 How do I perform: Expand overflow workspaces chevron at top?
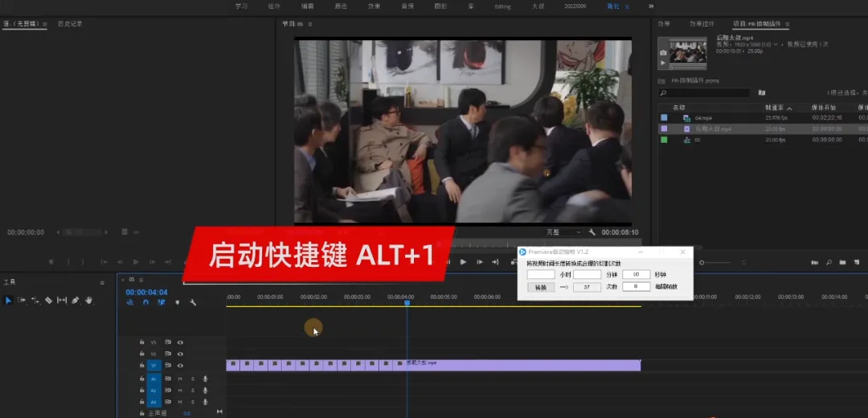click(x=651, y=6)
